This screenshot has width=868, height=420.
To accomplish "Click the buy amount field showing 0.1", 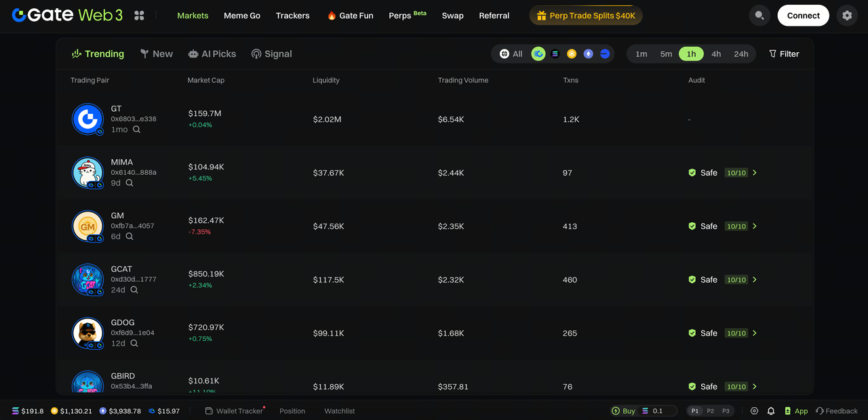I will [663, 411].
